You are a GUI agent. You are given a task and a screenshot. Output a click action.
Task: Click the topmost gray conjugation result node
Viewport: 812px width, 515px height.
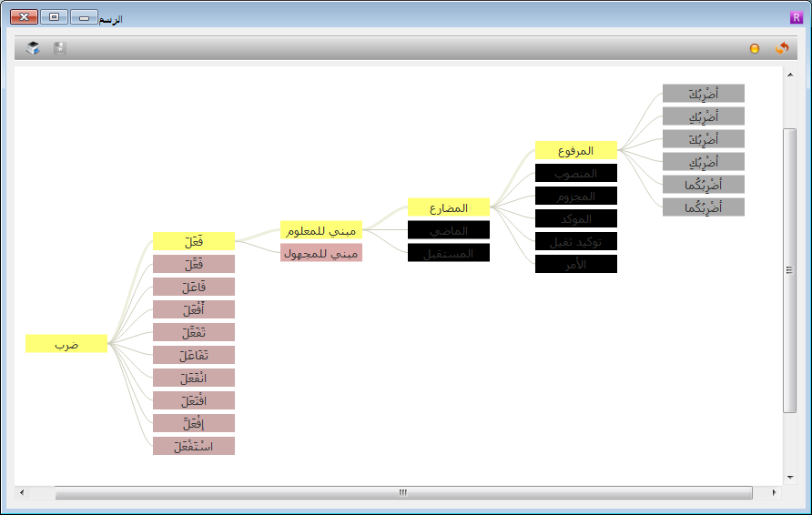[704, 94]
